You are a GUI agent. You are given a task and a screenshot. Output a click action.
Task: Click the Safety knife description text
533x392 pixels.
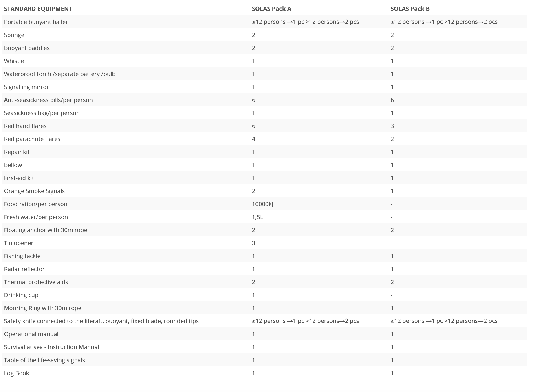tap(101, 321)
